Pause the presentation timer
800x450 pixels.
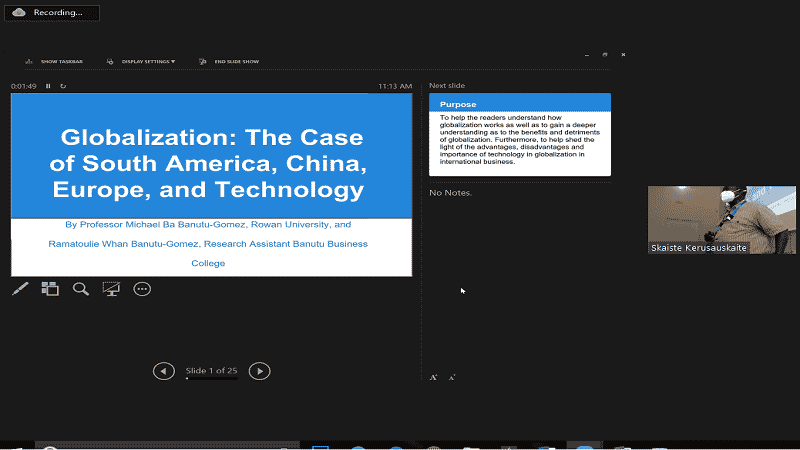click(x=48, y=86)
